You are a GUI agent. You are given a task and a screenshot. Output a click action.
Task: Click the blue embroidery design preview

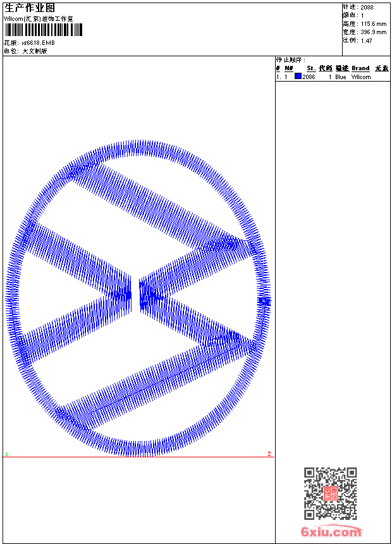(138, 299)
